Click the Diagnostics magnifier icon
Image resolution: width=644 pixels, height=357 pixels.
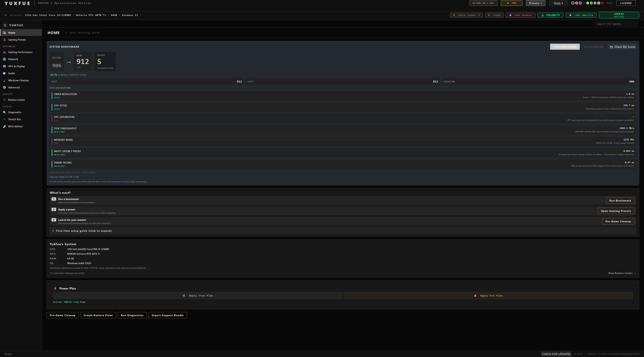pos(4,112)
